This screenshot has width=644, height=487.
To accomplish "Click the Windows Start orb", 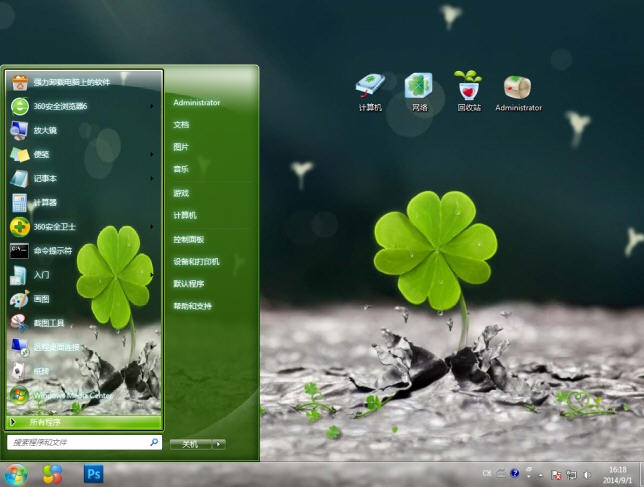I will 16,473.
